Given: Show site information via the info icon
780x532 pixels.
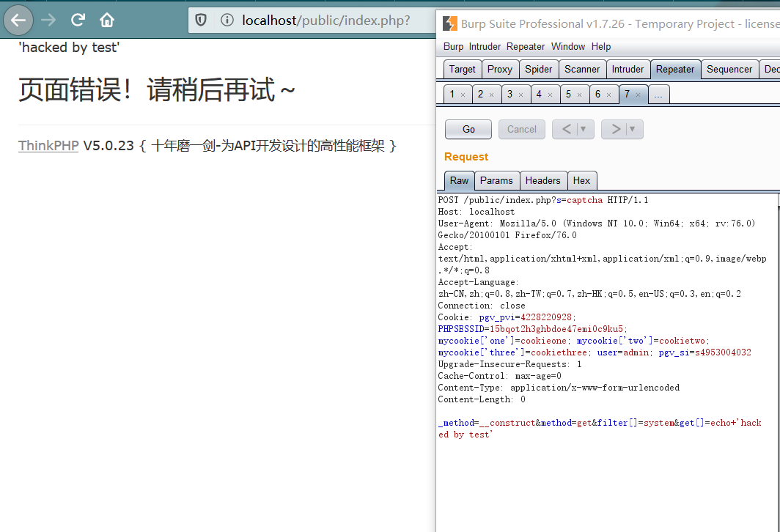Looking at the screenshot, I should 227,21.
